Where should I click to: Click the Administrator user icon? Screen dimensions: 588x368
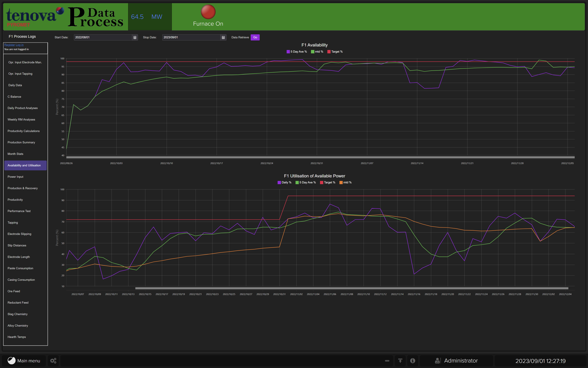coord(438,360)
